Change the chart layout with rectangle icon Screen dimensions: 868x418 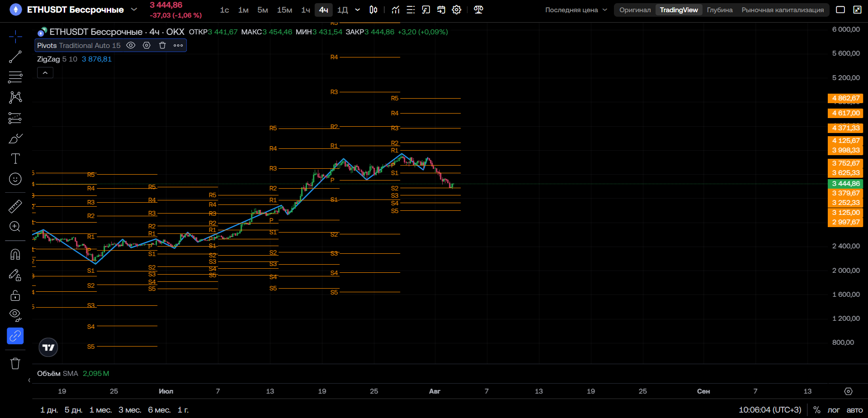tap(840, 10)
